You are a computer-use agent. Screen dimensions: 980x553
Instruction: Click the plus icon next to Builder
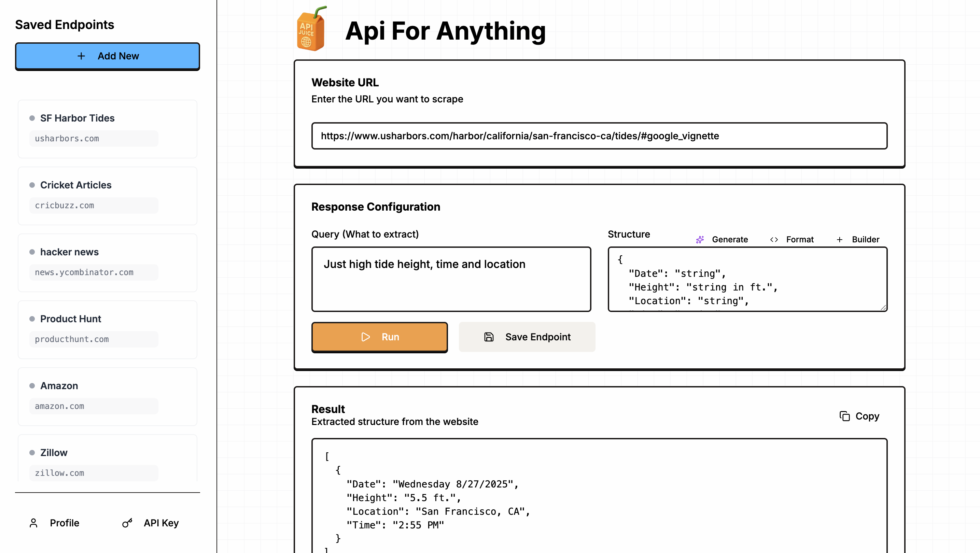pyautogui.click(x=839, y=240)
